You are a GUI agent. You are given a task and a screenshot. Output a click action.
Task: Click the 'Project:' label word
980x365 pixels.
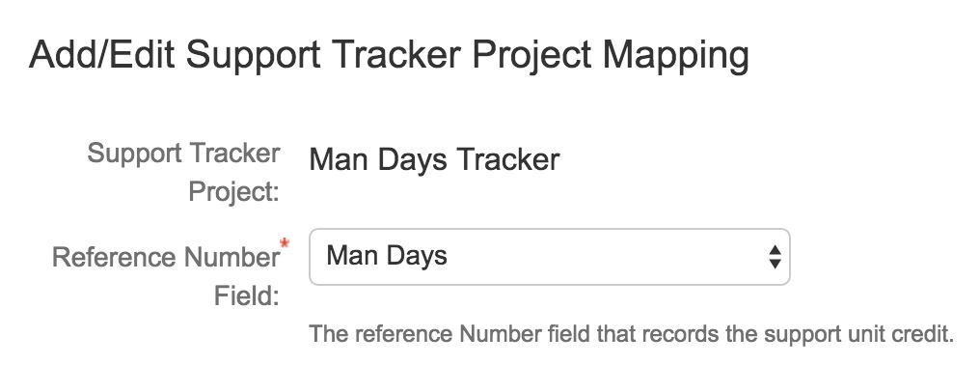[233, 191]
